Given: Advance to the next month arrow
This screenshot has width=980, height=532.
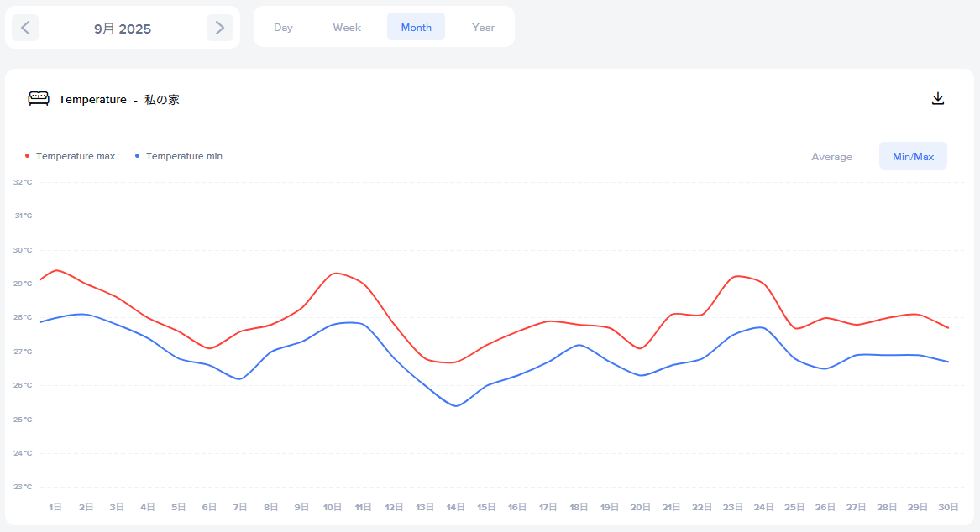Looking at the screenshot, I should click(220, 28).
